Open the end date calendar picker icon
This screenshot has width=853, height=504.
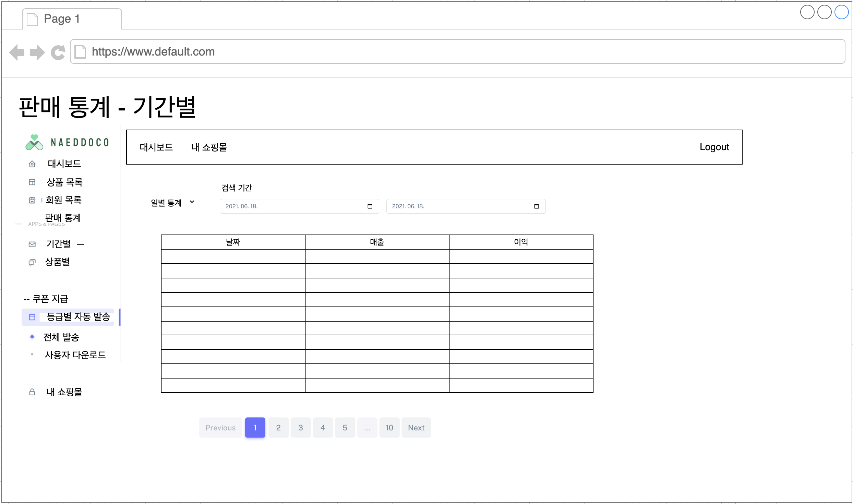(x=536, y=206)
